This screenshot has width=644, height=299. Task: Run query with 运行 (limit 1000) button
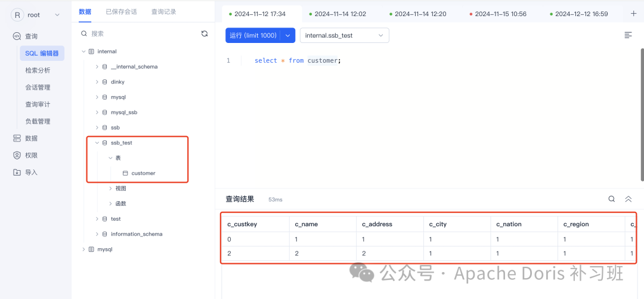pyautogui.click(x=253, y=35)
